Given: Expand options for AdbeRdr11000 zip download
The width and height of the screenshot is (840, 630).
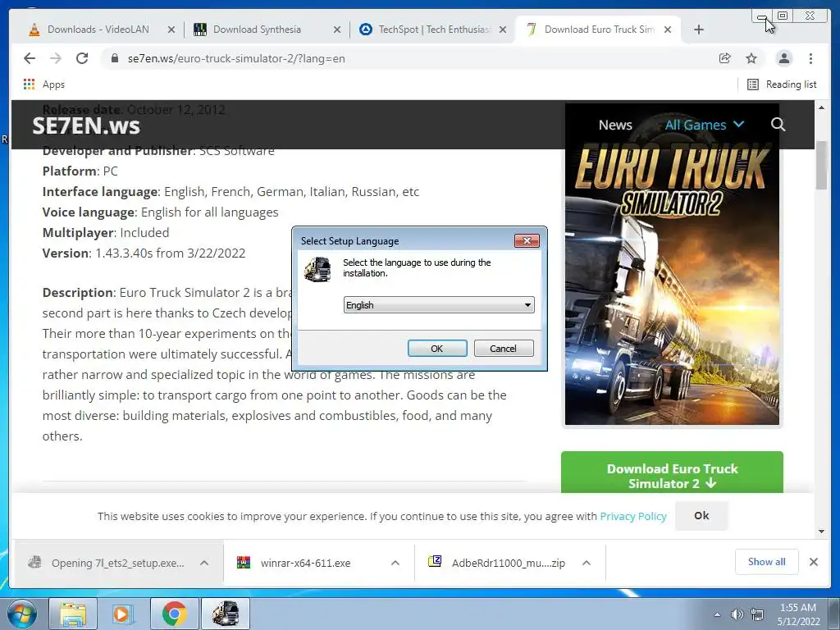Looking at the screenshot, I should click(587, 563).
